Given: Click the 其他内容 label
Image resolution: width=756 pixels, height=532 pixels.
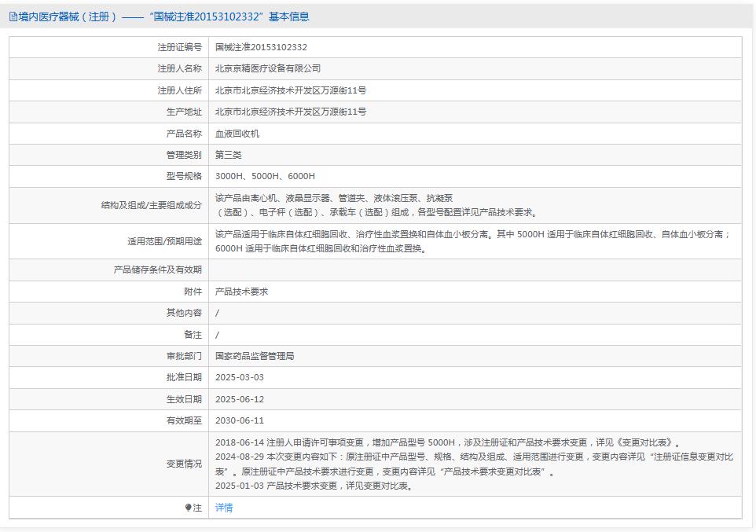Looking at the screenshot, I should (184, 313).
